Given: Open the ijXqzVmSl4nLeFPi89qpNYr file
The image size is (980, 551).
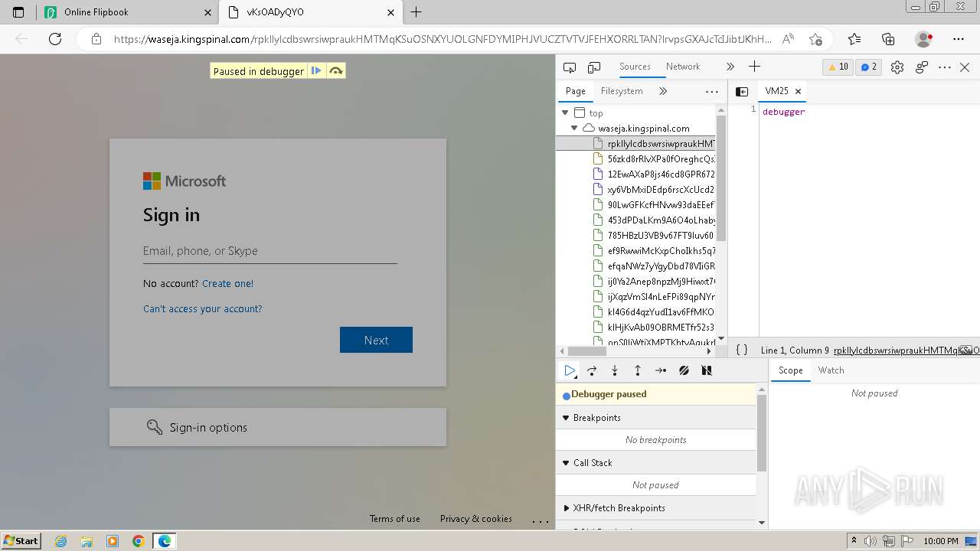Looking at the screenshot, I should coord(655,297).
